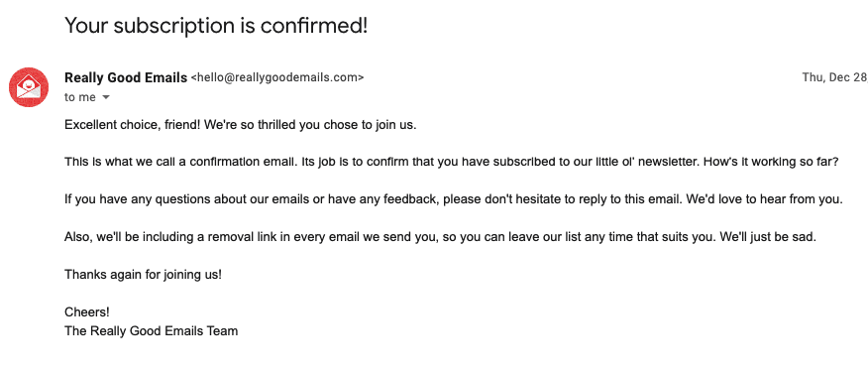
Task: Click the sender name Really Good Emails
Action: click(x=126, y=77)
